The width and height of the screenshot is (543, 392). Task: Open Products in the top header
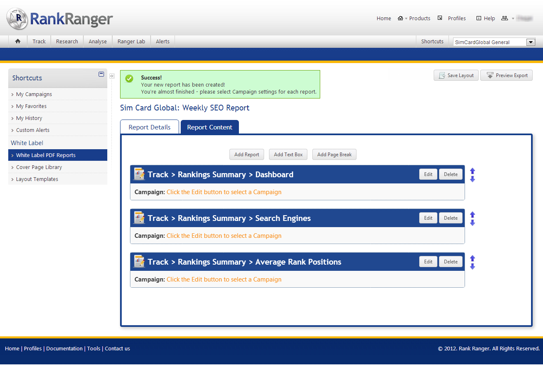pyautogui.click(x=420, y=19)
